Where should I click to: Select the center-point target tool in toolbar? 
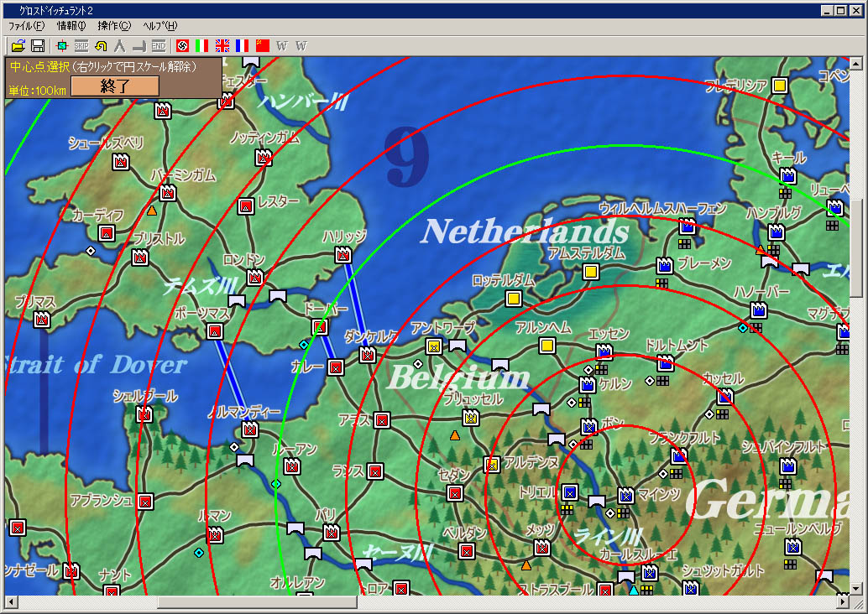61,45
